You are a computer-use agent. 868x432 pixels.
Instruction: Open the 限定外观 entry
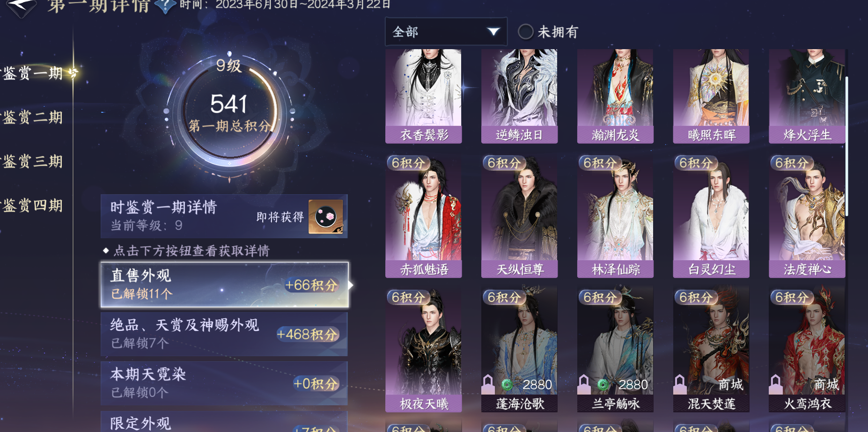(x=224, y=421)
